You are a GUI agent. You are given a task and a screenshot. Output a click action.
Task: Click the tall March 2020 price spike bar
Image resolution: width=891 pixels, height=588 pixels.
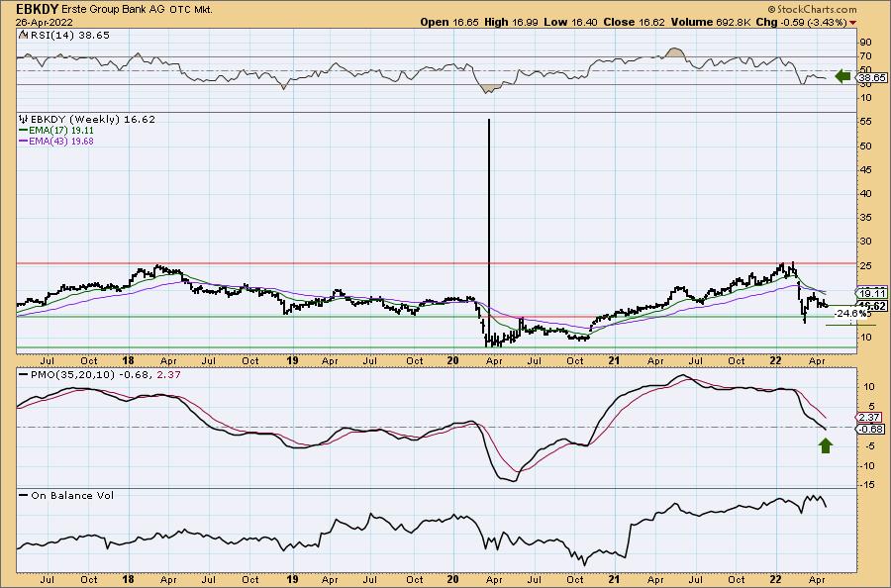(489, 228)
